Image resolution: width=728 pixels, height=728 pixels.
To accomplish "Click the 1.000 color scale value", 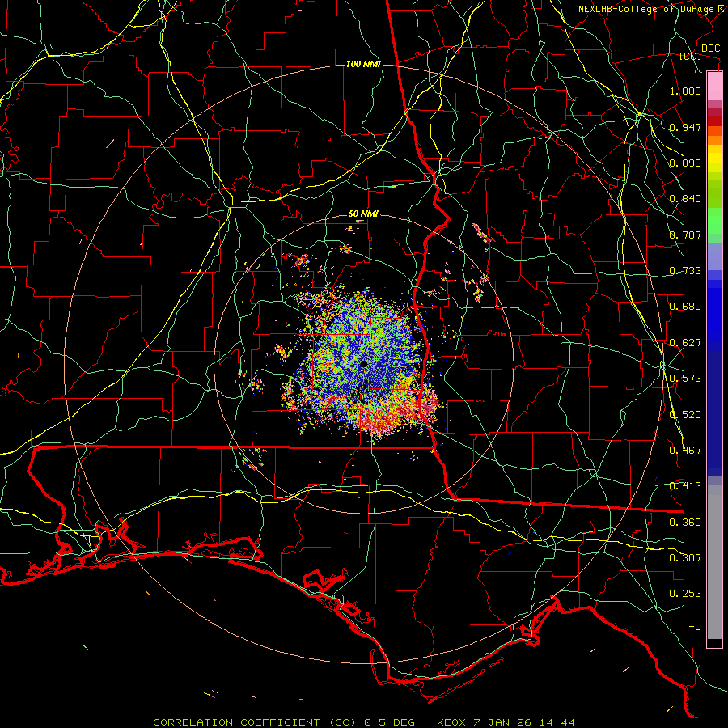I will click(685, 91).
